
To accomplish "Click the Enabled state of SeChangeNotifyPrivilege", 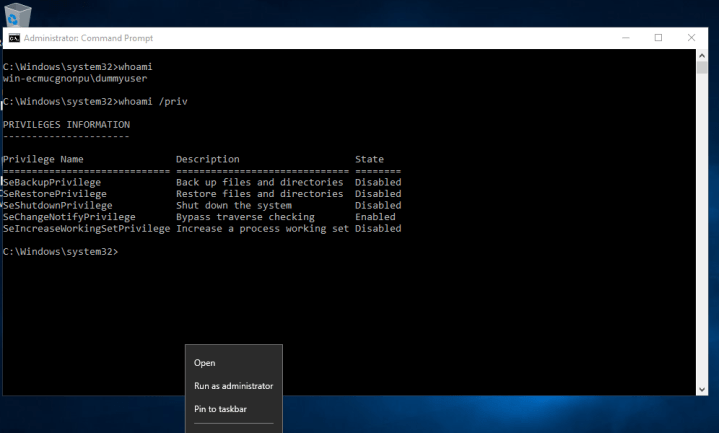I will coord(375,217).
